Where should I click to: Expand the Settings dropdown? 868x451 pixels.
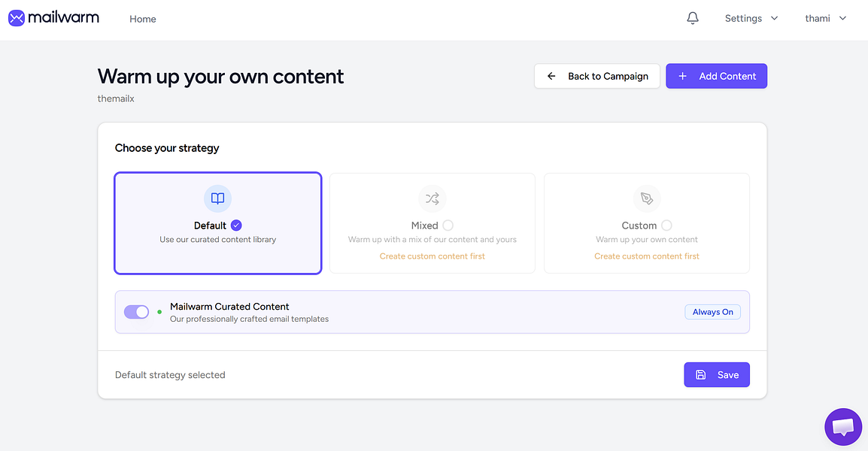point(751,18)
